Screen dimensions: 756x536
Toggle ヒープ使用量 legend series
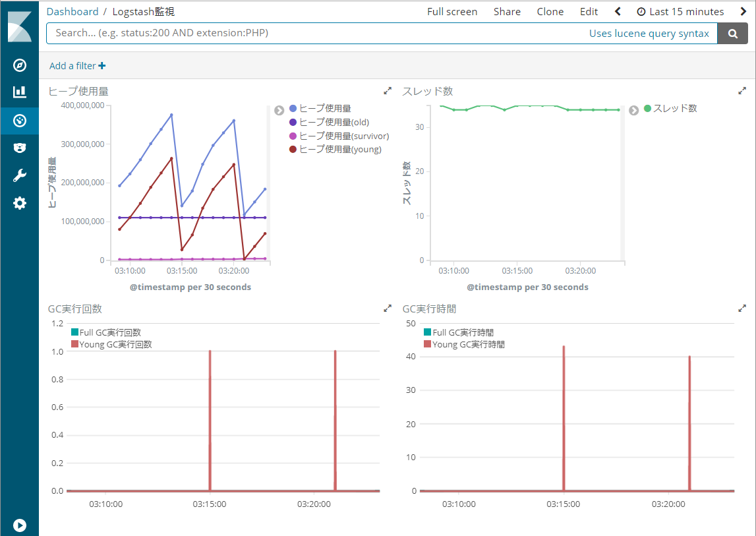[320, 109]
